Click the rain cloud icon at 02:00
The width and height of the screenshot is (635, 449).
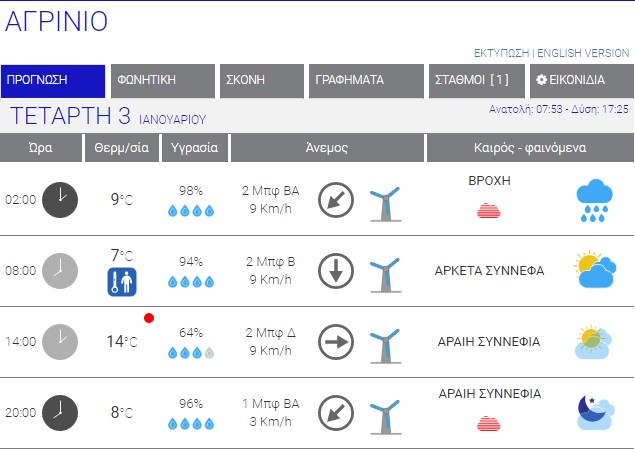coord(595,199)
